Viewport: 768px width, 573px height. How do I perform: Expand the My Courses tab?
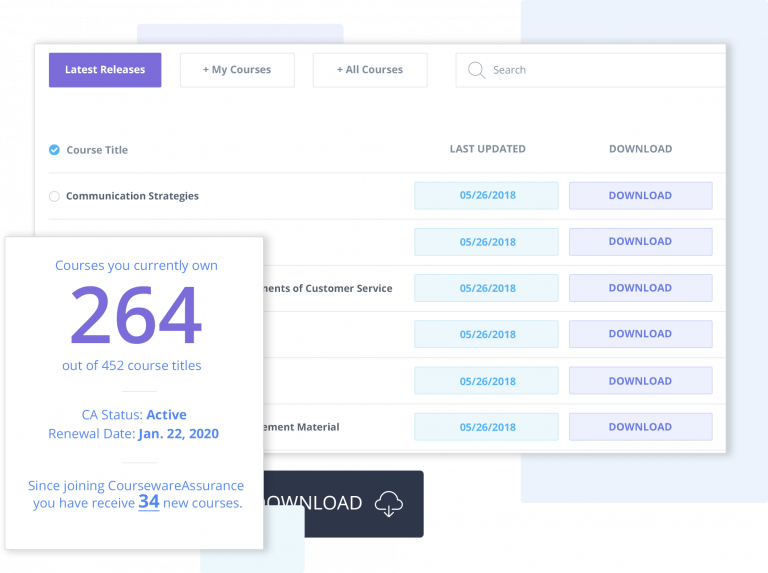(237, 70)
